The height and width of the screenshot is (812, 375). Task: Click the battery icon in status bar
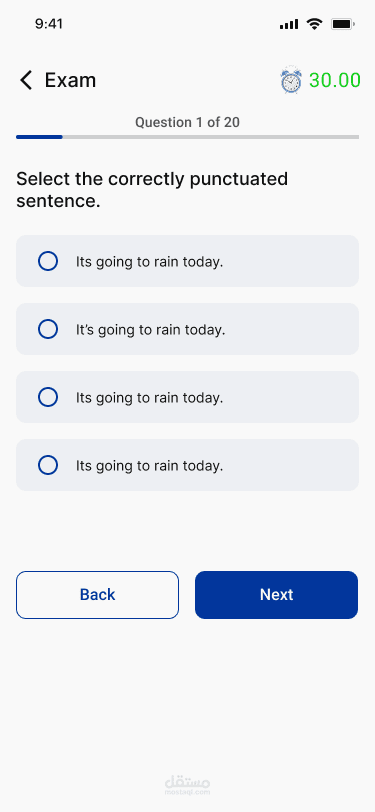[x=342, y=24]
